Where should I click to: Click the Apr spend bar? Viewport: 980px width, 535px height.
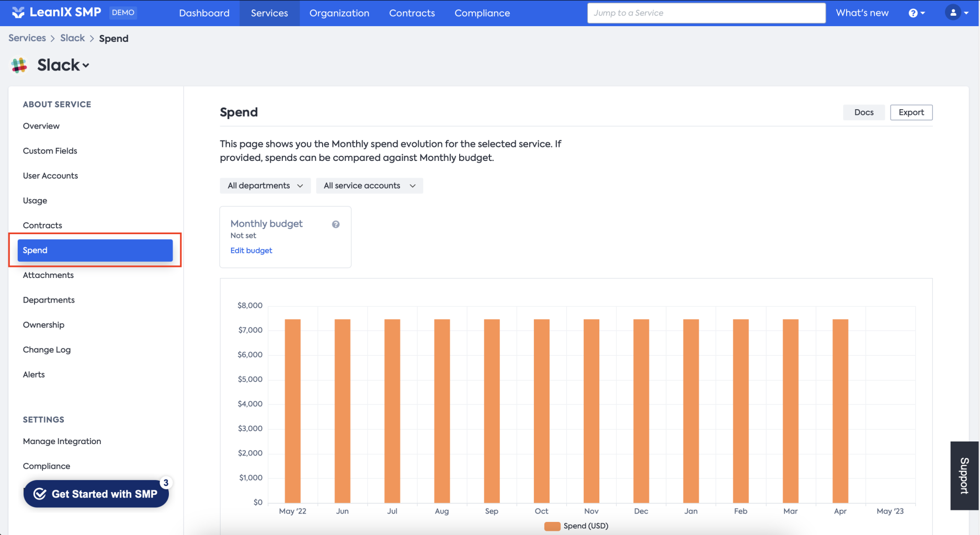840,411
